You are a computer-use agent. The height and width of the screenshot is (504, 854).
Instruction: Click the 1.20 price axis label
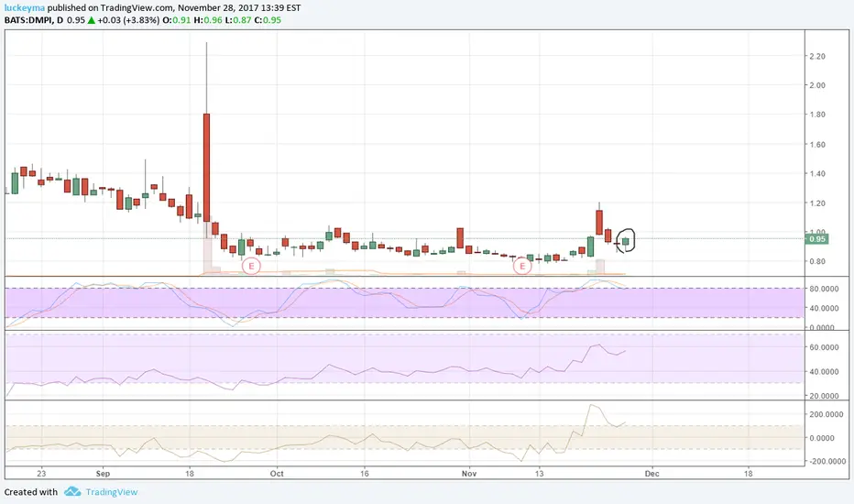[817, 203]
